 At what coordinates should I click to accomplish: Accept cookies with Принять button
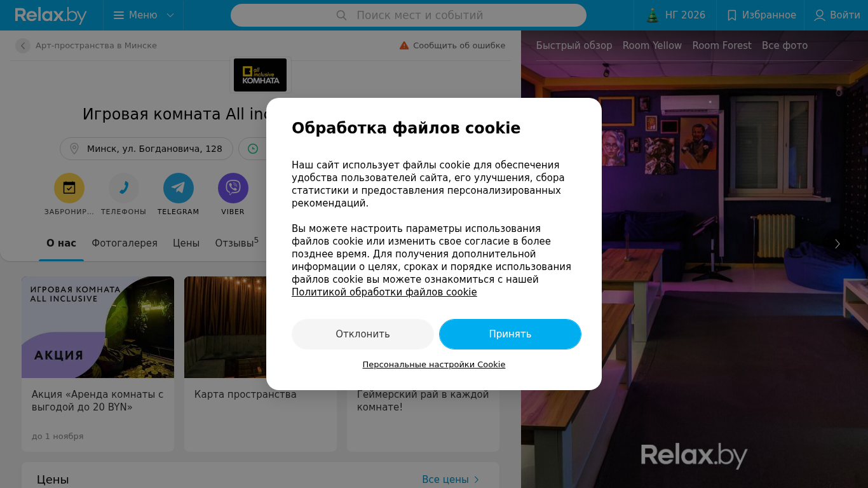pos(510,334)
